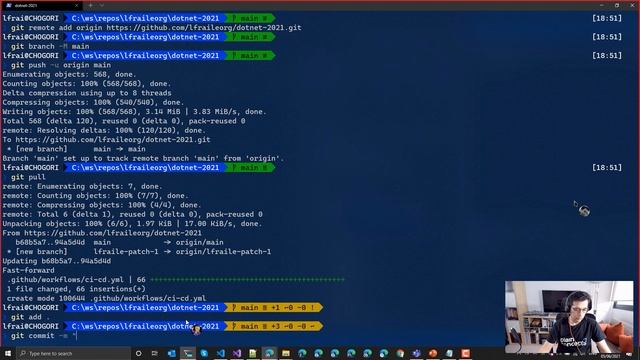Open the Windows Start menu
This screenshot has width=640, height=360.
[x=8, y=353]
